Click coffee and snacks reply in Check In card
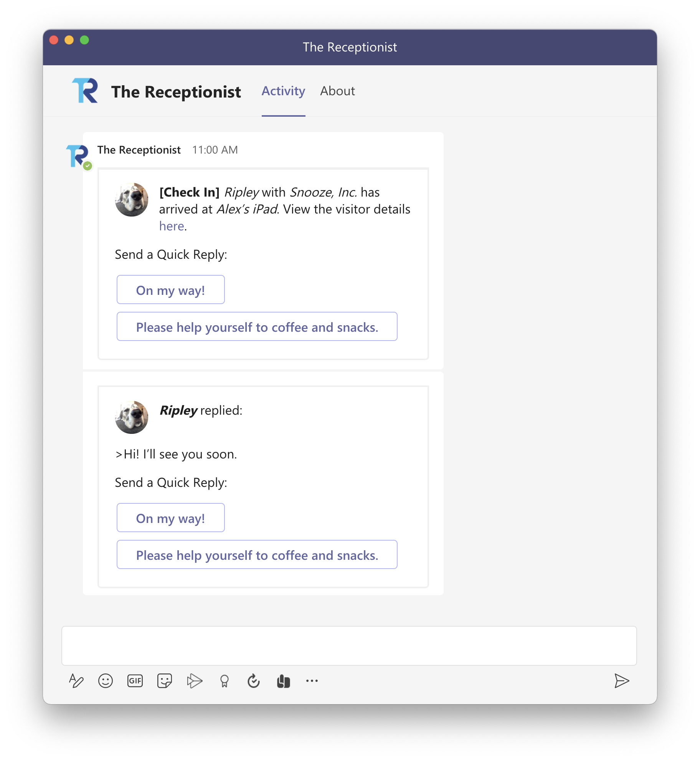Viewport: 700px width, 761px height. point(257,327)
